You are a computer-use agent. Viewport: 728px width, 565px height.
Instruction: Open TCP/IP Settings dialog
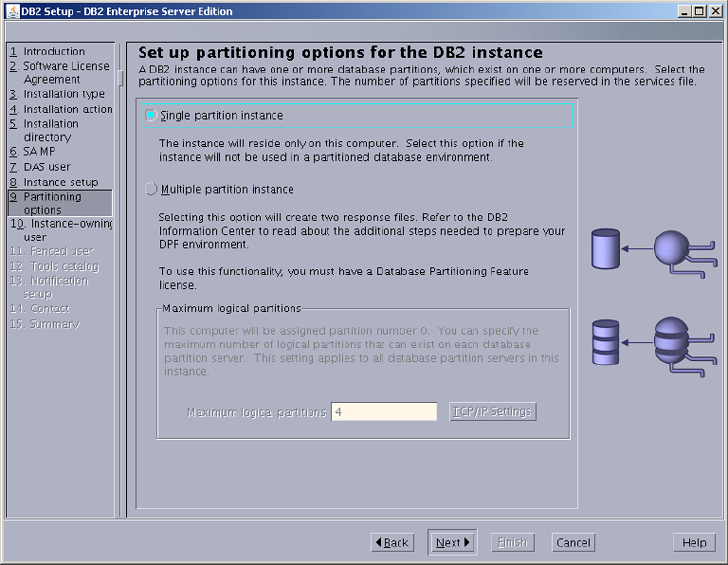(x=493, y=411)
